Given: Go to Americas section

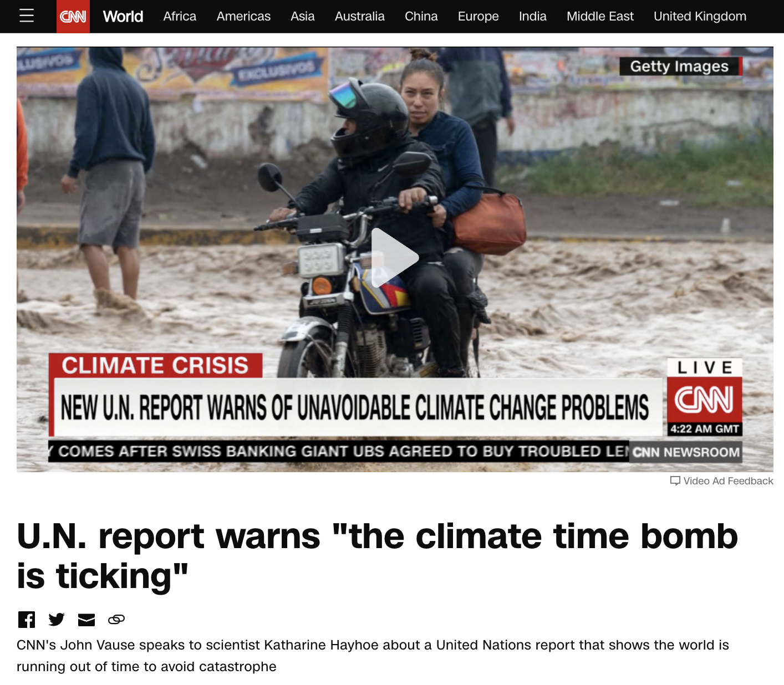Looking at the screenshot, I should tap(243, 17).
